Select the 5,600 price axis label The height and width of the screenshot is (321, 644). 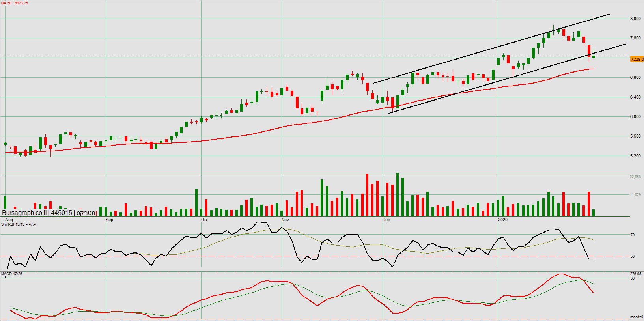coord(635,136)
